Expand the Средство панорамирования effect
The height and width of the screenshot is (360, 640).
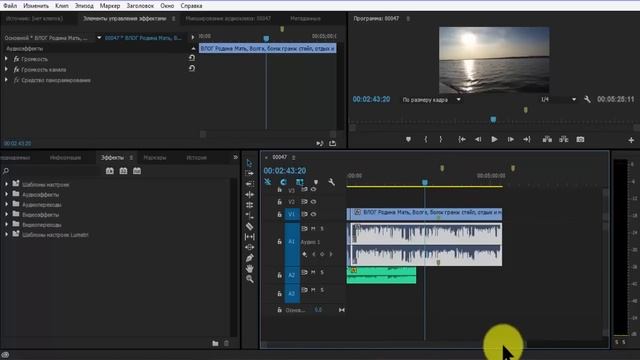click(x=6, y=80)
